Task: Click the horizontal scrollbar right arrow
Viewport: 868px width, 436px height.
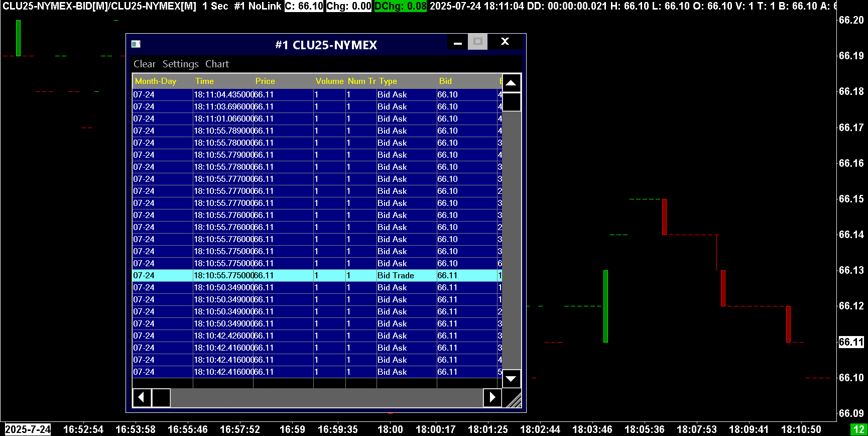Action: click(x=492, y=397)
